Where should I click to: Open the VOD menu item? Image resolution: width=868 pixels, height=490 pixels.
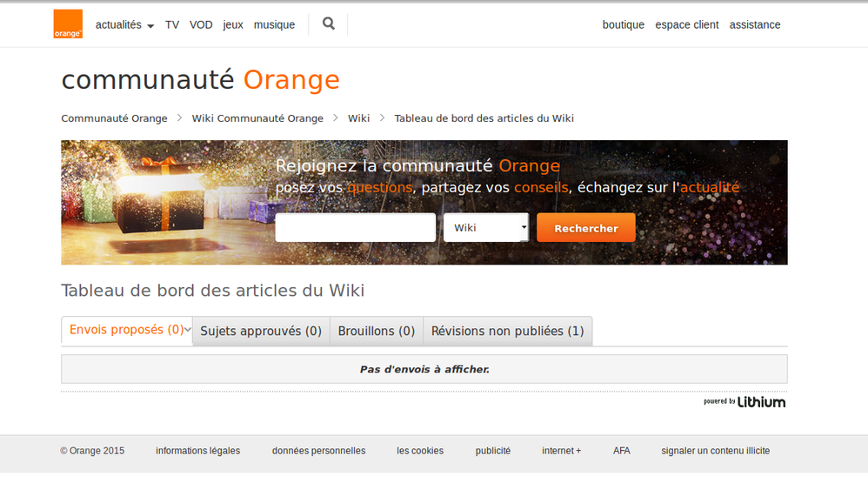(x=201, y=25)
